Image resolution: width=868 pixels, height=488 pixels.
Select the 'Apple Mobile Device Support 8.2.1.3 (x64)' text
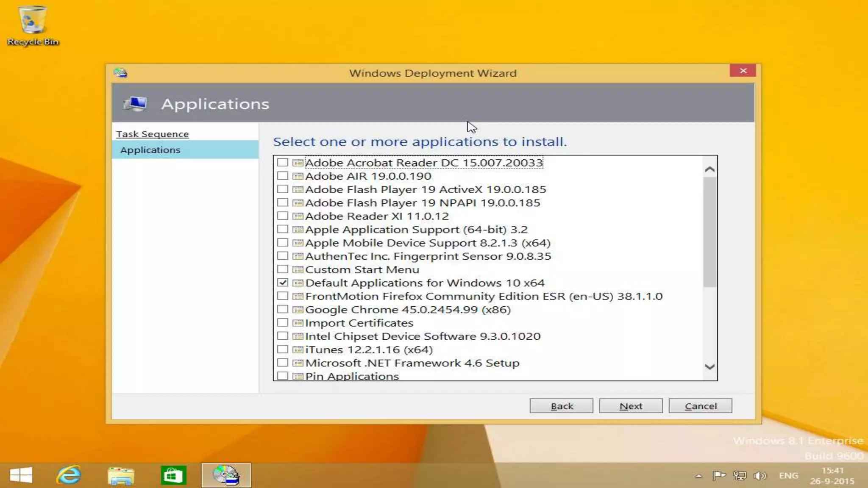point(428,243)
